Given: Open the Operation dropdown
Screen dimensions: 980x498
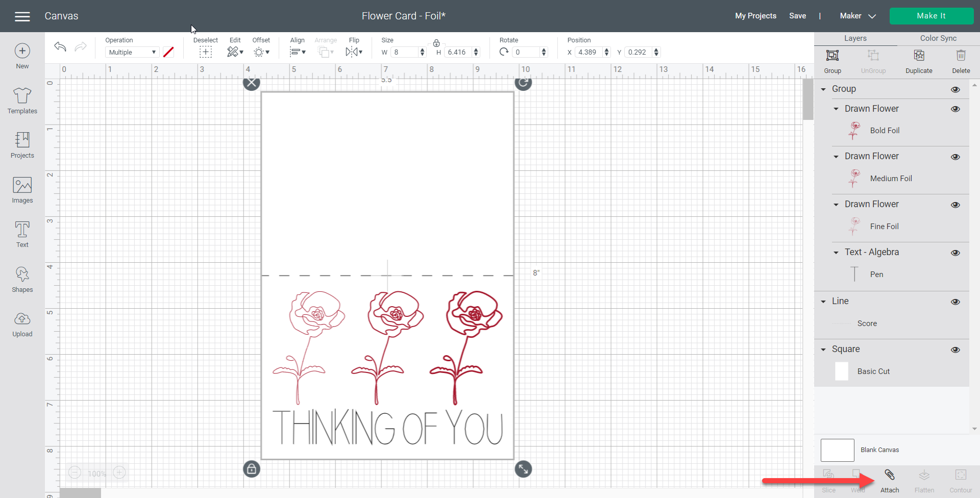Looking at the screenshot, I should (132, 52).
